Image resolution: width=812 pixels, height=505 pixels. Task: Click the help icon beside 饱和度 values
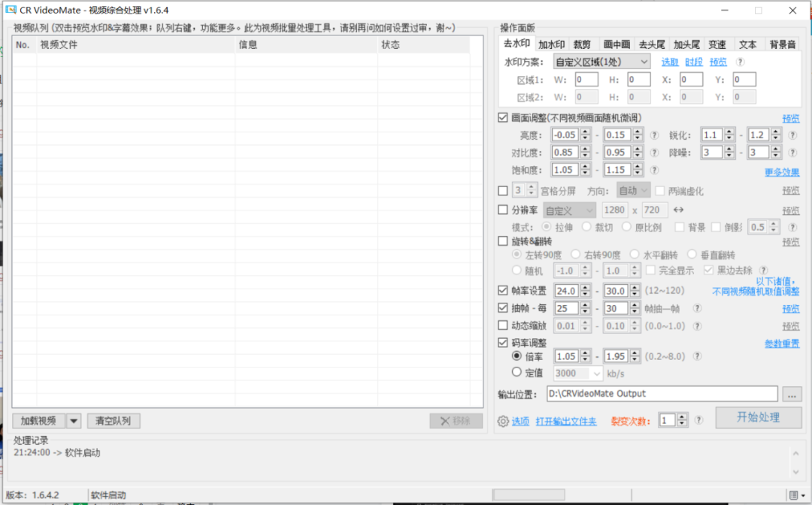pyautogui.click(x=655, y=170)
